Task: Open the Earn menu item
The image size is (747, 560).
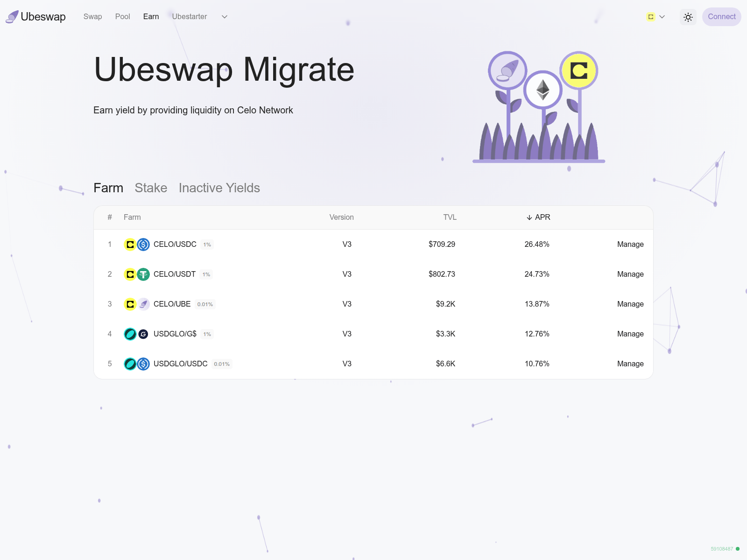Action: tap(151, 17)
